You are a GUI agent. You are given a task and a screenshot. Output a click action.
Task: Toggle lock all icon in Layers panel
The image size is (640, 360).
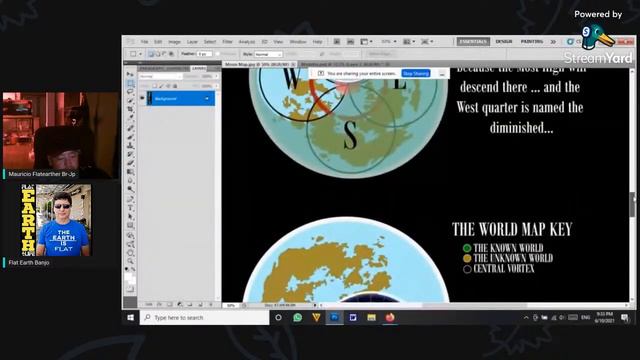[x=175, y=86]
